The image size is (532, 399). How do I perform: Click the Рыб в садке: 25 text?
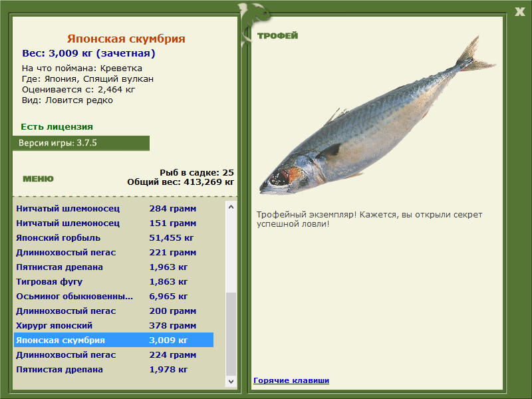(x=197, y=172)
